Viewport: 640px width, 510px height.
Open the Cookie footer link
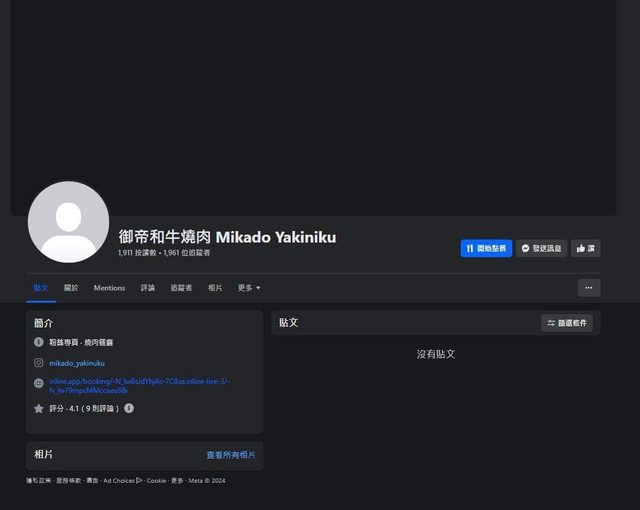156,481
